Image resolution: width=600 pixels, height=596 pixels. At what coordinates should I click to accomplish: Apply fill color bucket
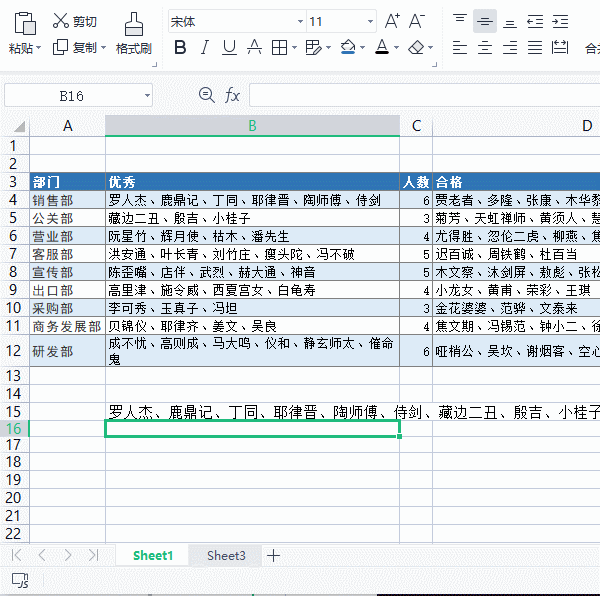[348, 47]
